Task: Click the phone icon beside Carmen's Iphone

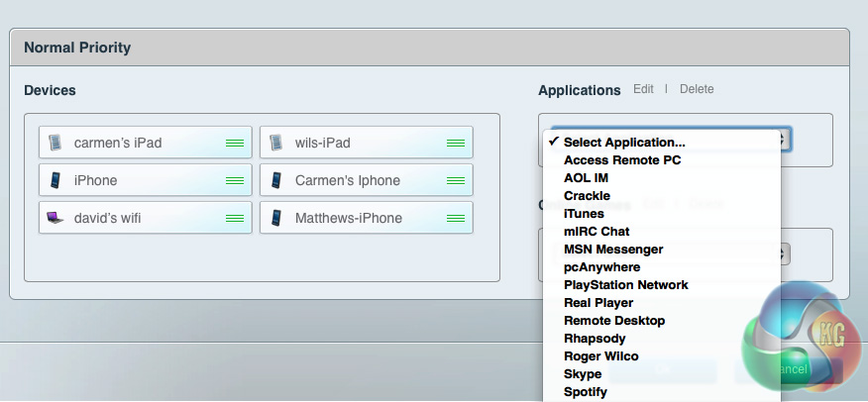Action: [x=276, y=180]
